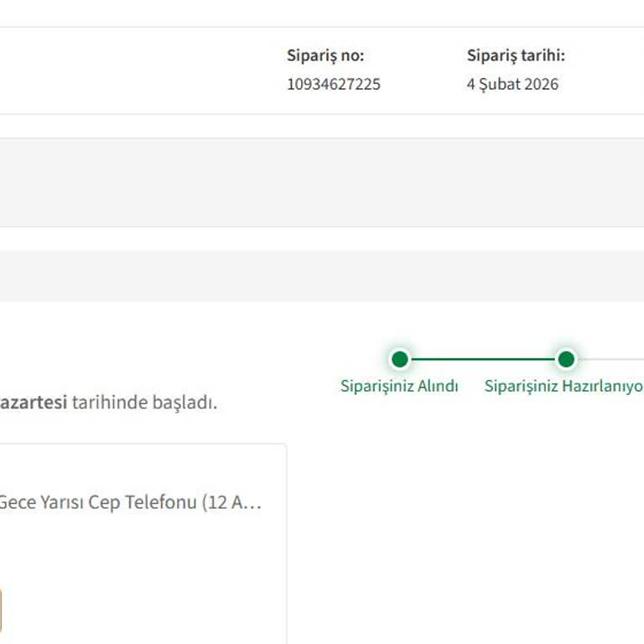Click the gray unfinished progress segment after Hazırlanıyor
Viewport: 644px width, 644px height.
coord(612,359)
